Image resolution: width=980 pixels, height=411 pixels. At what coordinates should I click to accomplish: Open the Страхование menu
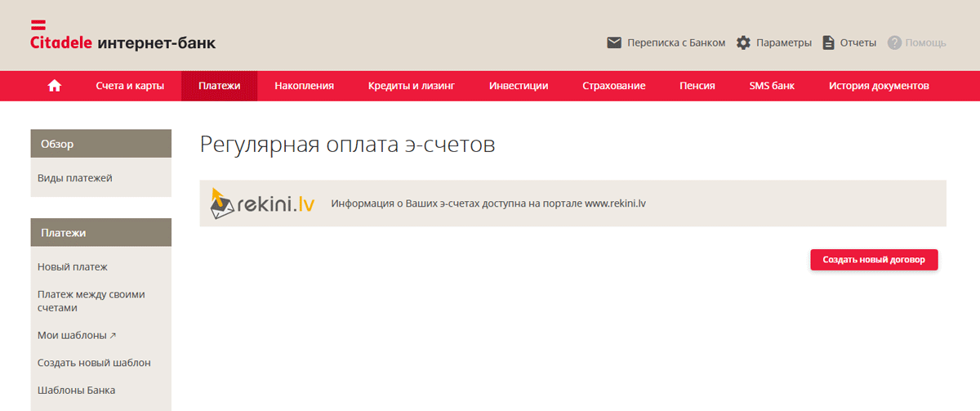(x=614, y=86)
